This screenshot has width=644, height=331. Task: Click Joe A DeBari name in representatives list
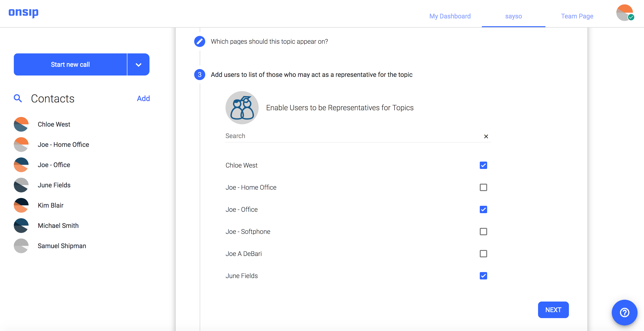click(243, 254)
